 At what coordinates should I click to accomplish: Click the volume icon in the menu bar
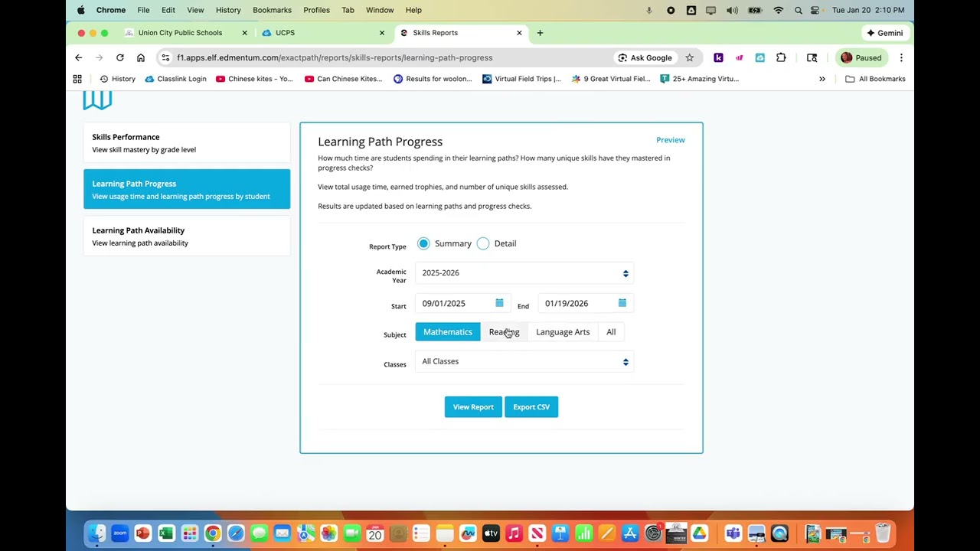[x=732, y=10]
